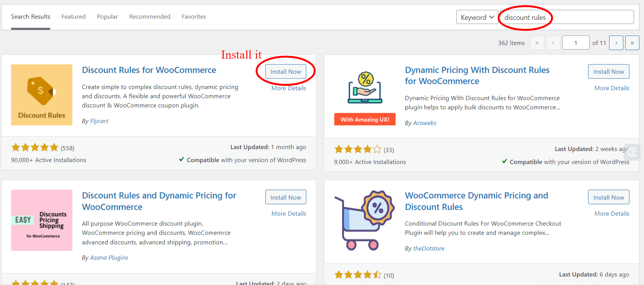Open More Details for Asana Plugins listing
The image size is (644, 285).
[289, 213]
